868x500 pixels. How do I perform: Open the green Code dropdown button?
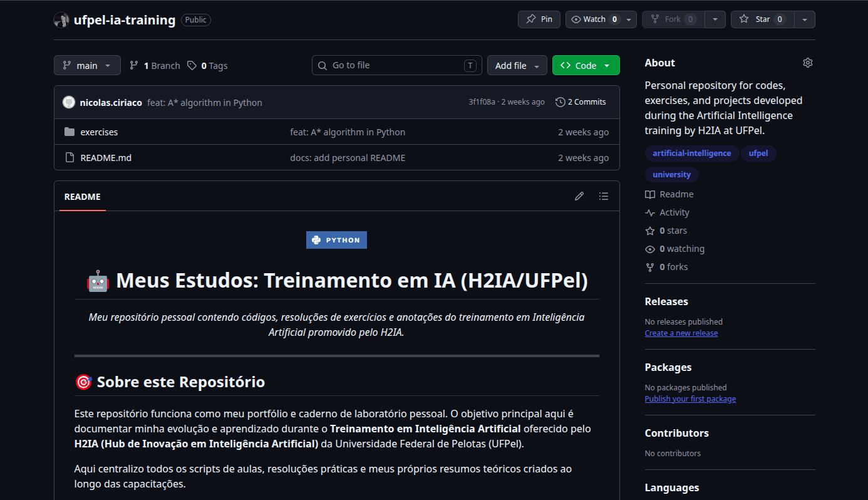(586, 65)
